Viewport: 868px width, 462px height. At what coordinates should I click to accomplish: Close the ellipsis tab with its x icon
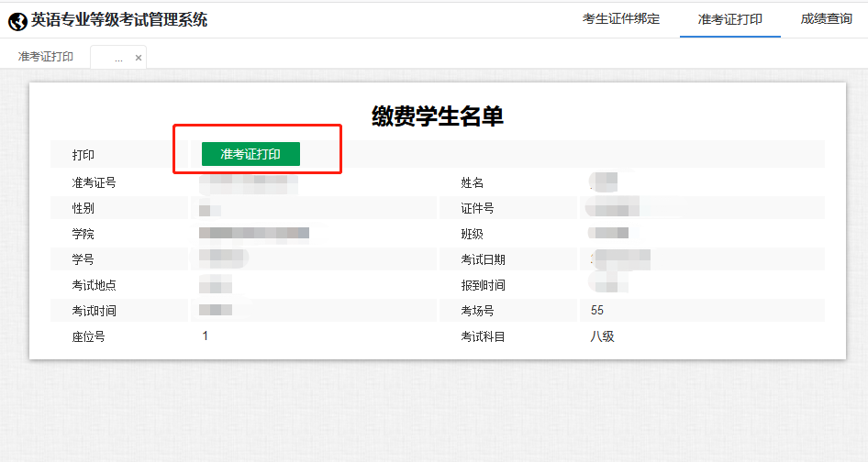tap(139, 58)
